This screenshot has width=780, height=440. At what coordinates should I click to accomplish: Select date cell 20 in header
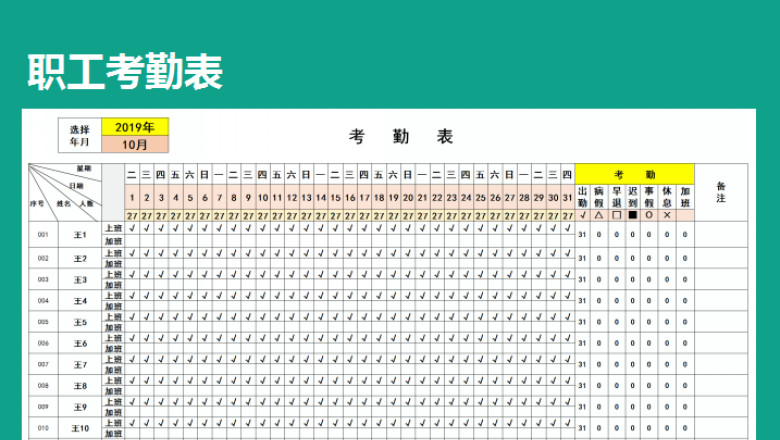coord(408,198)
